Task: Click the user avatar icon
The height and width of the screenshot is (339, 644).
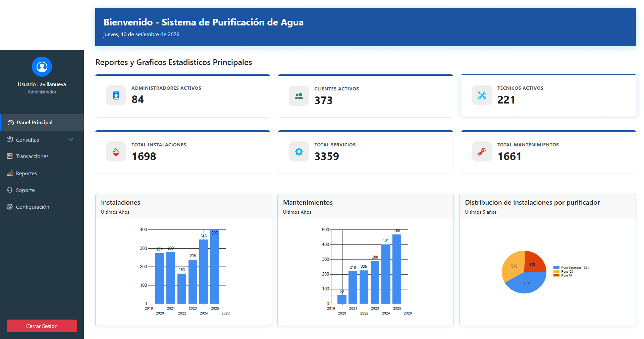Action: click(42, 67)
